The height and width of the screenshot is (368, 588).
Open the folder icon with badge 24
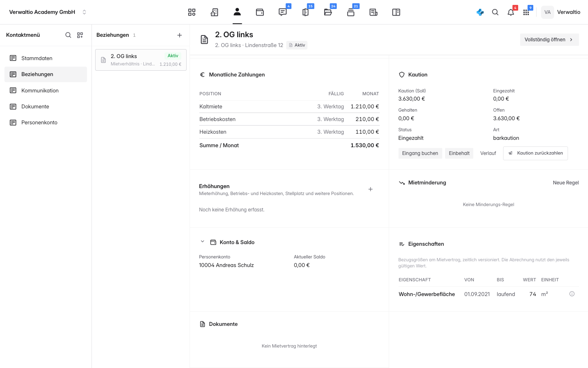(x=328, y=12)
